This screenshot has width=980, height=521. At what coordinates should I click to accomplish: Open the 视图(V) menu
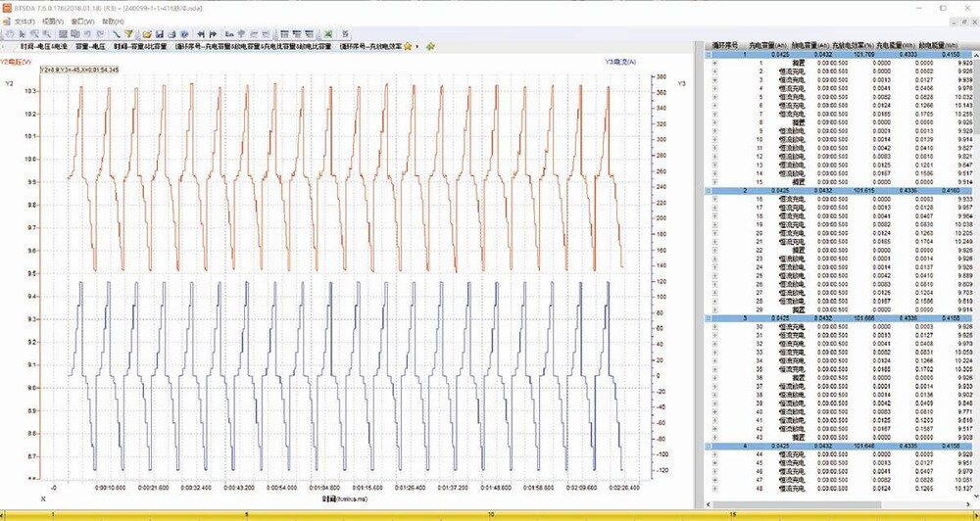55,21
